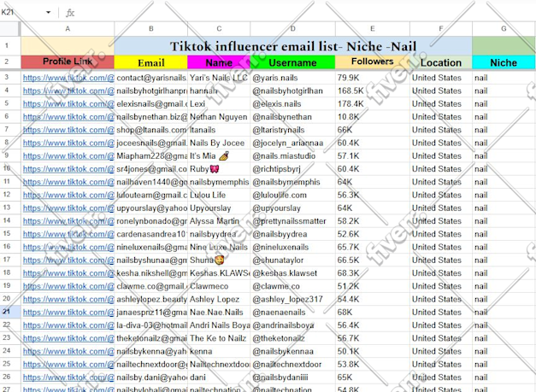Select username cell @nailsbyhotgirlhan
The image size is (536, 392).
tap(292, 91)
